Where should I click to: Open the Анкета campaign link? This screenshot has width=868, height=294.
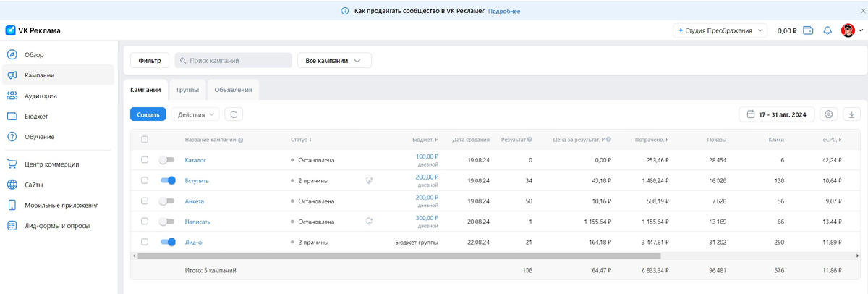click(195, 201)
